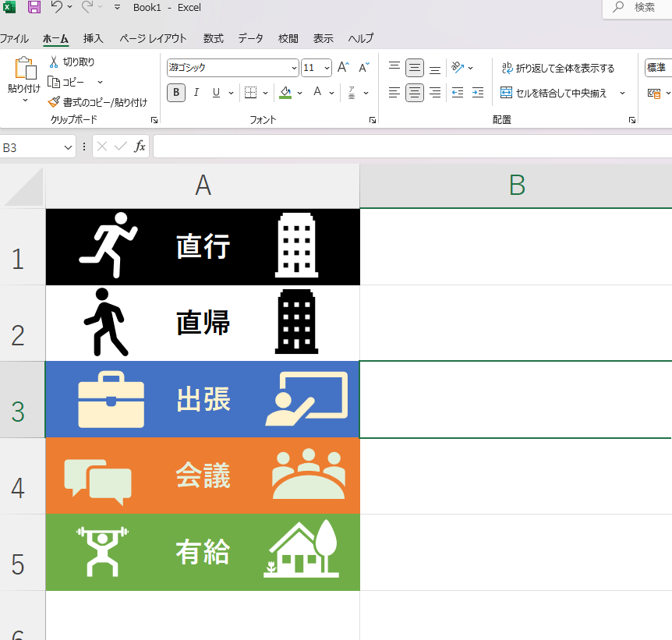Toggle wrap text (折り返して全体を表示する)
The image size is (672, 640).
(557, 69)
